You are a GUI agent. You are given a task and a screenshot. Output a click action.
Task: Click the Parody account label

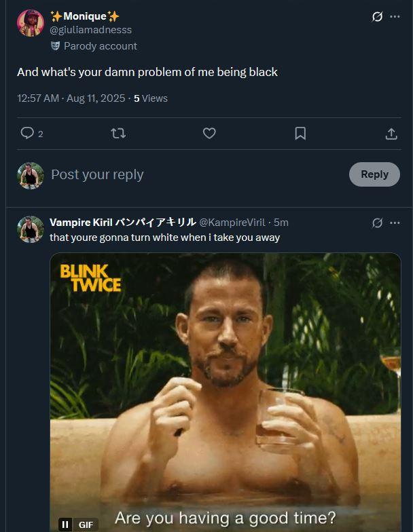[x=100, y=46]
